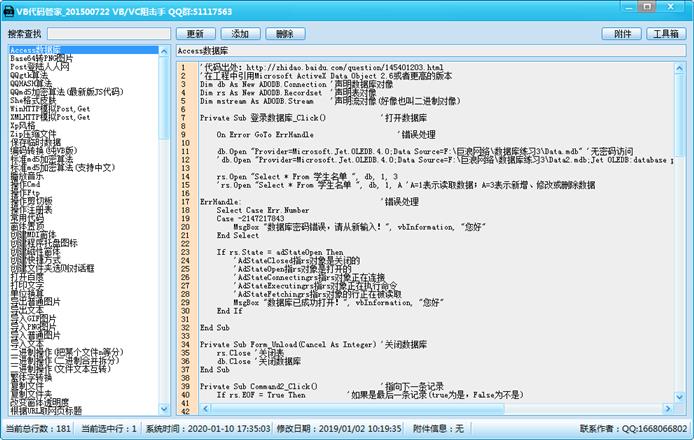Click the 更新 button
The image size is (694, 440).
(196, 34)
